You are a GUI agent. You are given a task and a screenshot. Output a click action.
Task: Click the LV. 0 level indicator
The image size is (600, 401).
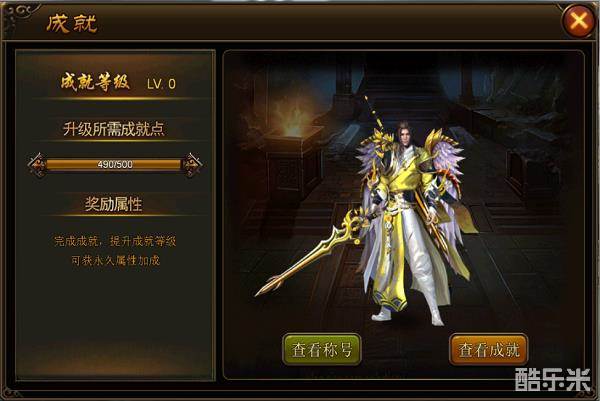coord(161,84)
